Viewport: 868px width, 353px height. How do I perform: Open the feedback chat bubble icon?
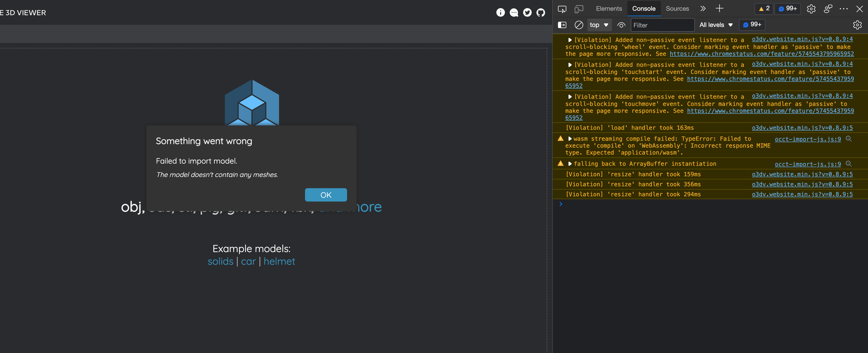tap(514, 12)
